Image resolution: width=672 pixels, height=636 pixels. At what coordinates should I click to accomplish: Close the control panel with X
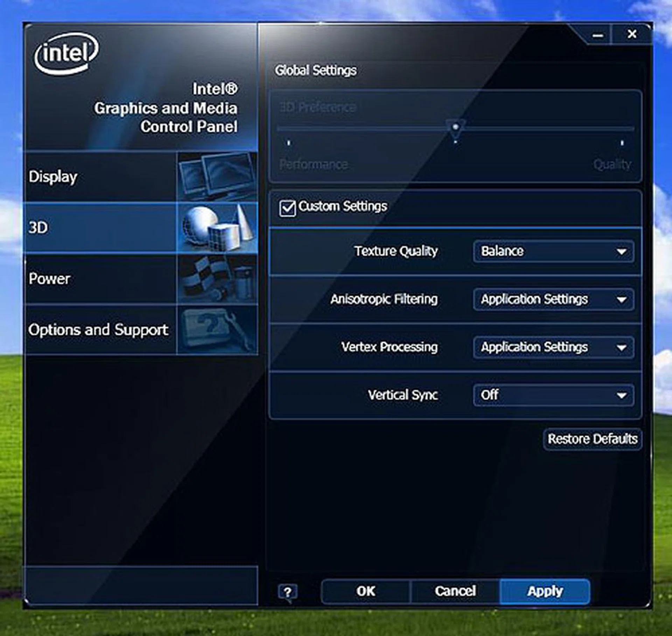coord(632,34)
